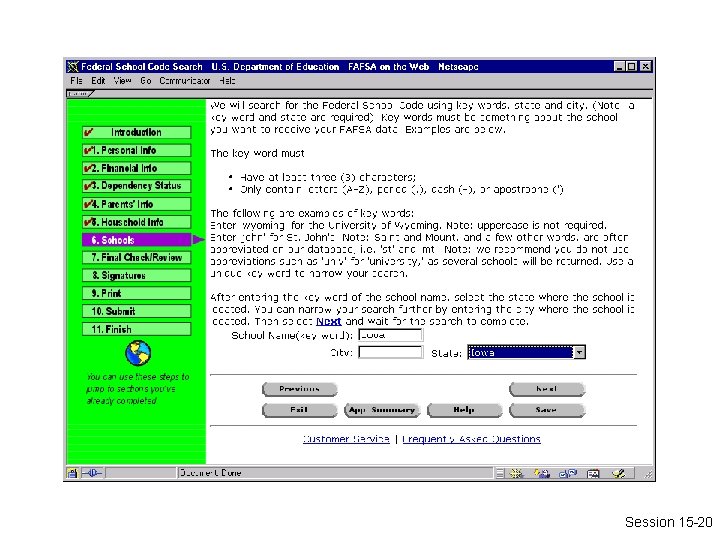The image size is (720, 540).
Task: Select the highlighted 6 Schools step
Action: pos(137,240)
